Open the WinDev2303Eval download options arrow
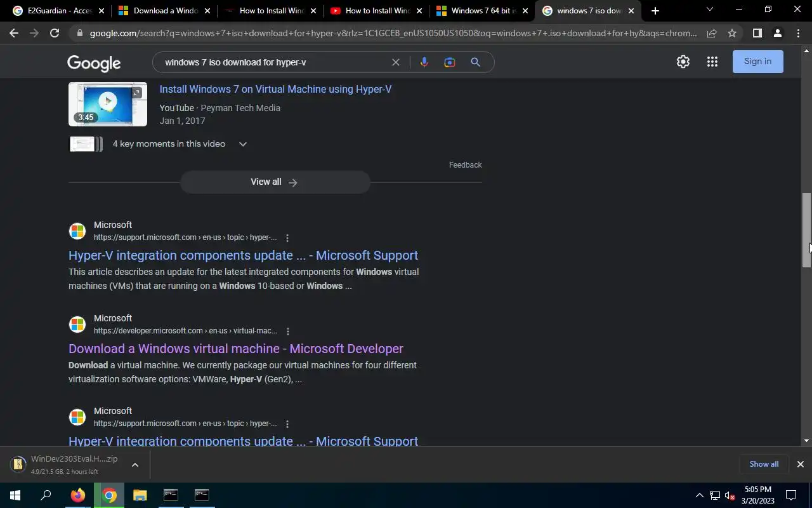The width and height of the screenshot is (812, 508). [134, 465]
